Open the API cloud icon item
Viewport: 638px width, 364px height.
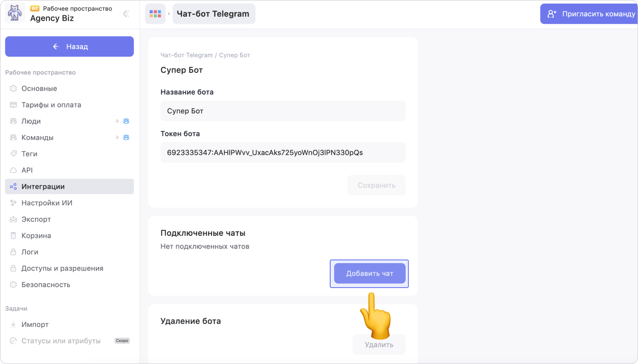coord(13,170)
